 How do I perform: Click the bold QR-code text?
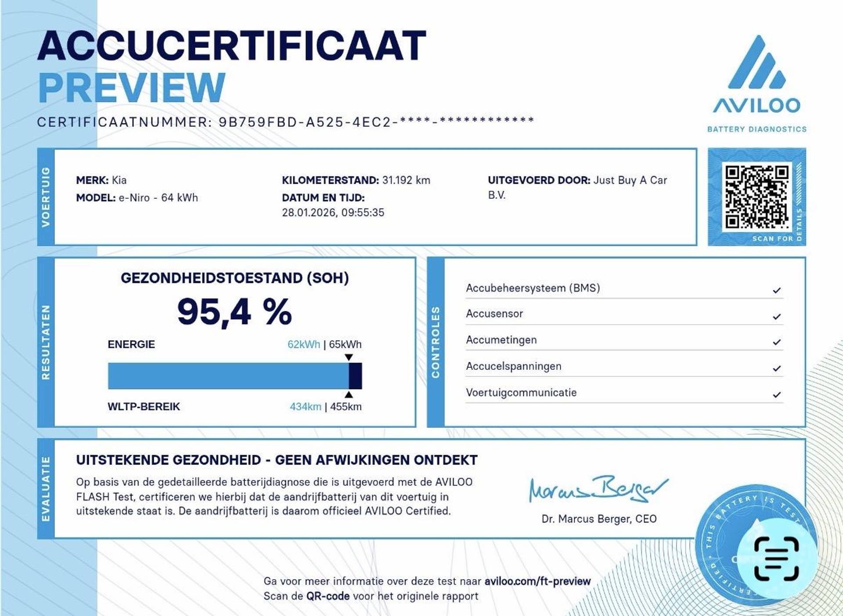(328, 596)
